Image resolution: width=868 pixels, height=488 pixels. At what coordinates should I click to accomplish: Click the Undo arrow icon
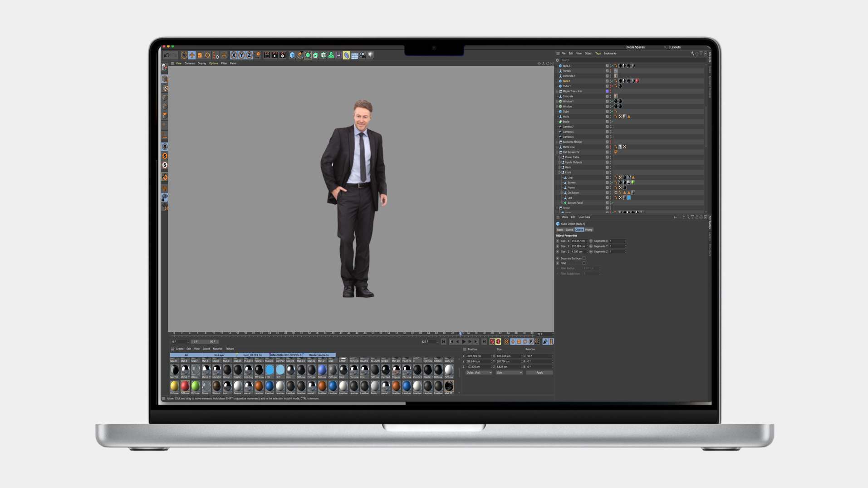coord(167,55)
